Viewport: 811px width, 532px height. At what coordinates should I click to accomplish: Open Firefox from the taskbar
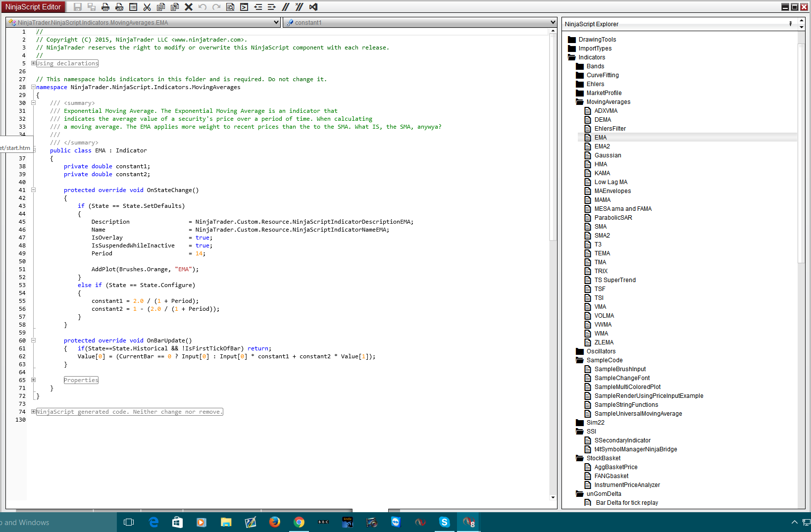(x=274, y=522)
